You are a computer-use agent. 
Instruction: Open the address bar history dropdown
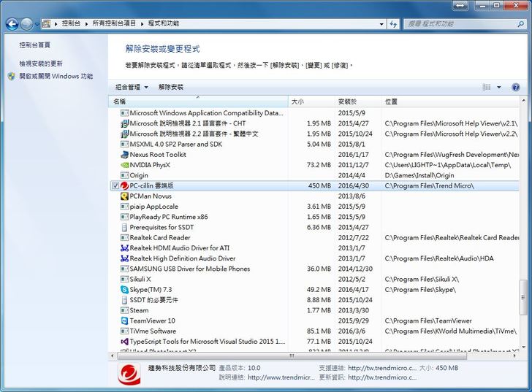click(x=381, y=24)
